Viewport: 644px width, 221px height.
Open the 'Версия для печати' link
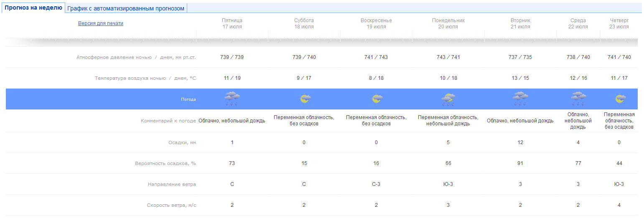tap(101, 23)
